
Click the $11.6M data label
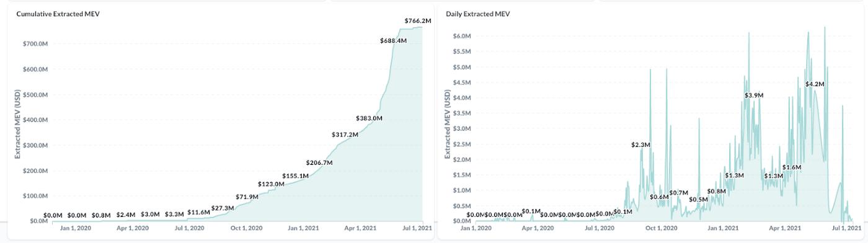[198, 213]
